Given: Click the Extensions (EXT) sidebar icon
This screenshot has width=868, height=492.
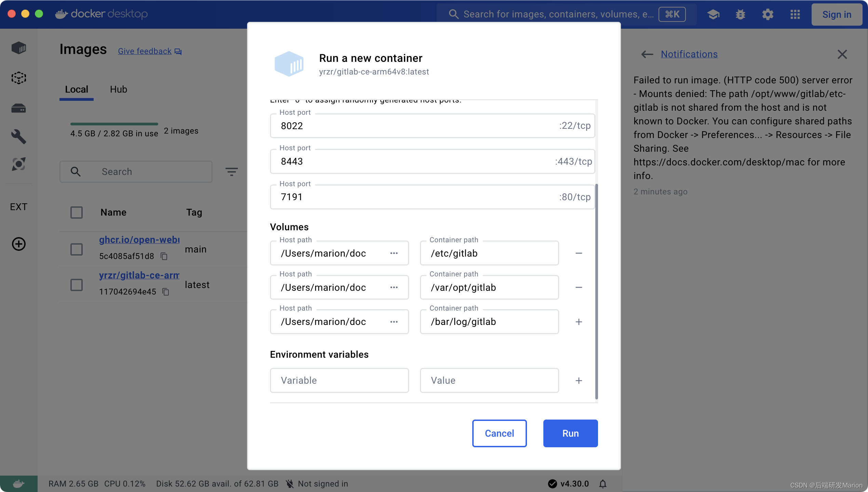Looking at the screenshot, I should [x=18, y=206].
